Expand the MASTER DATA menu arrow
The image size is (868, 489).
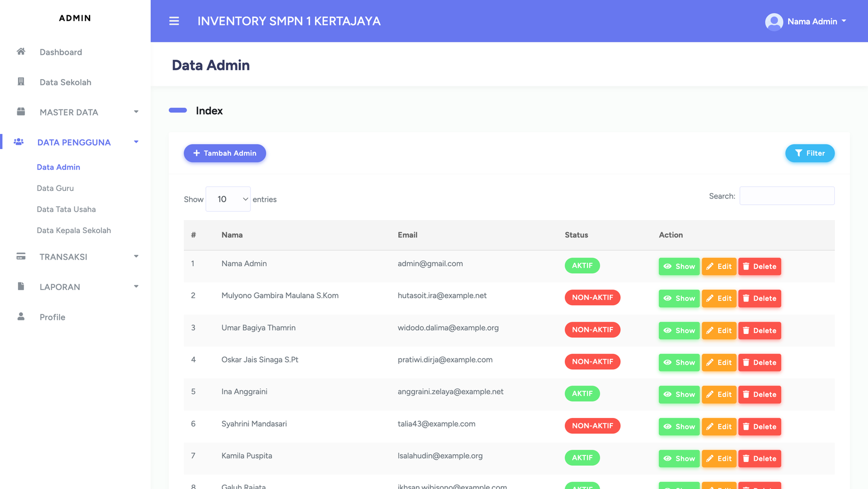[136, 112]
